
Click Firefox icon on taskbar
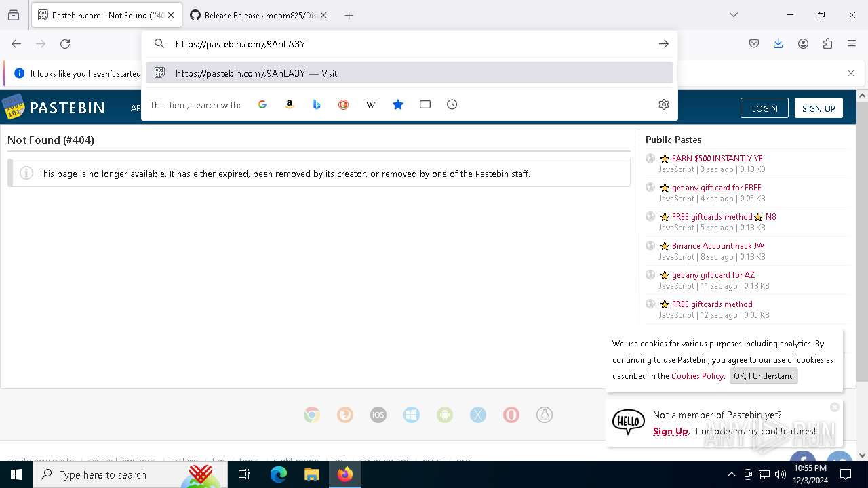pos(345,474)
